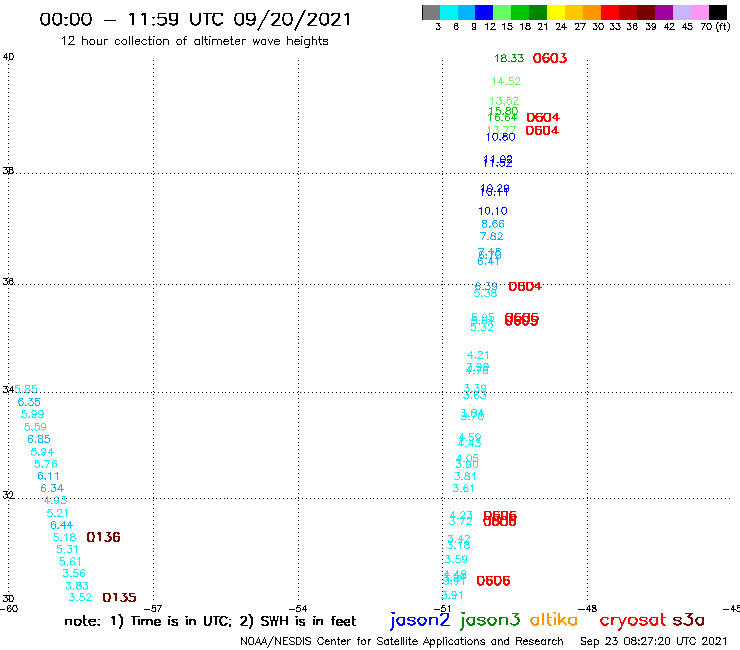Click the 6.44 wave height value

pyautogui.click(x=61, y=525)
